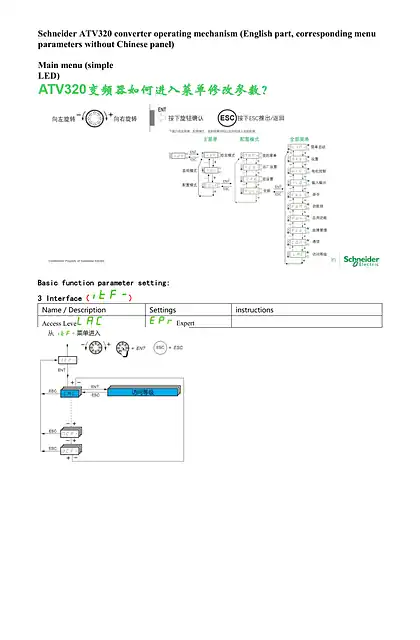Viewport: 420px width, 640px height.
Task: Click the Settings column header
Action: [x=162, y=310]
